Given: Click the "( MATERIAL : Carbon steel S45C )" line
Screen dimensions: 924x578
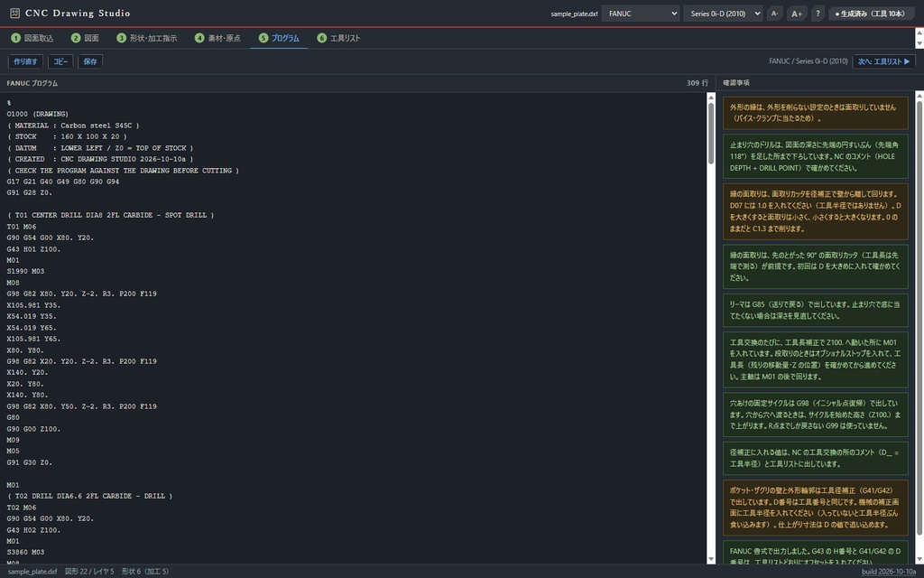Looking at the screenshot, I should point(73,125).
